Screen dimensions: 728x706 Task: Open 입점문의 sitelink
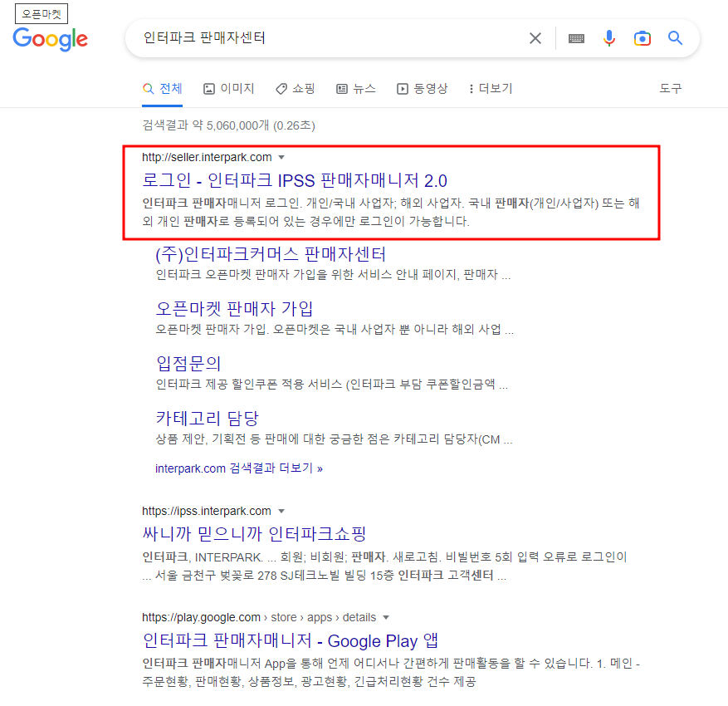(x=188, y=364)
